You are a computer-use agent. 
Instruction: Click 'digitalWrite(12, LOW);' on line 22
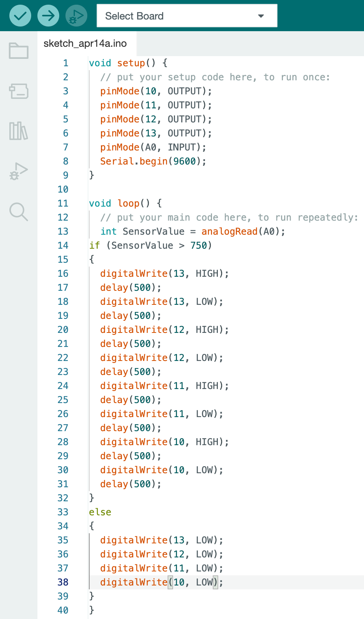coord(162,358)
